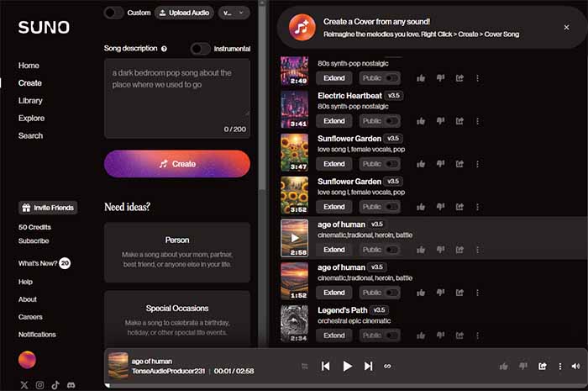This screenshot has height=391, width=588.
Task: Share the age of human 1:52 song
Action: (x=459, y=293)
